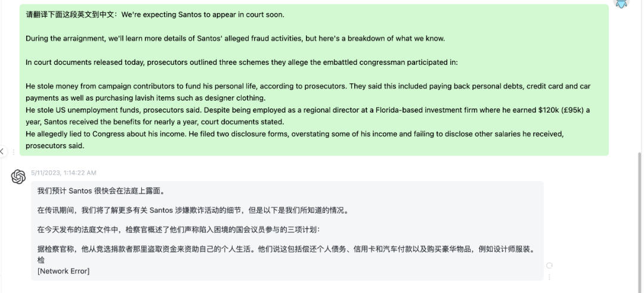Click the reply line starting with "在传讯期间"
This screenshot has height=293, width=644.
pos(193,210)
